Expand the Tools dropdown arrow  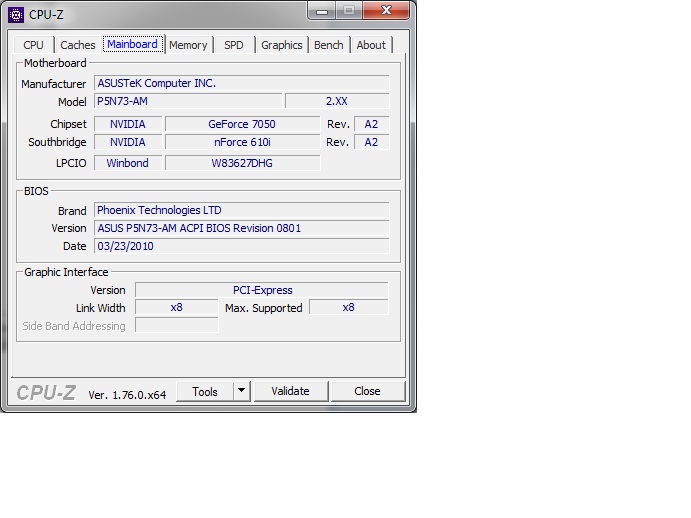(241, 391)
